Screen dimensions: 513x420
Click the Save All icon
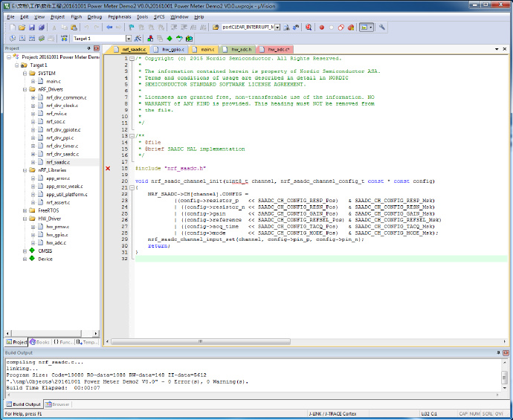point(42,28)
